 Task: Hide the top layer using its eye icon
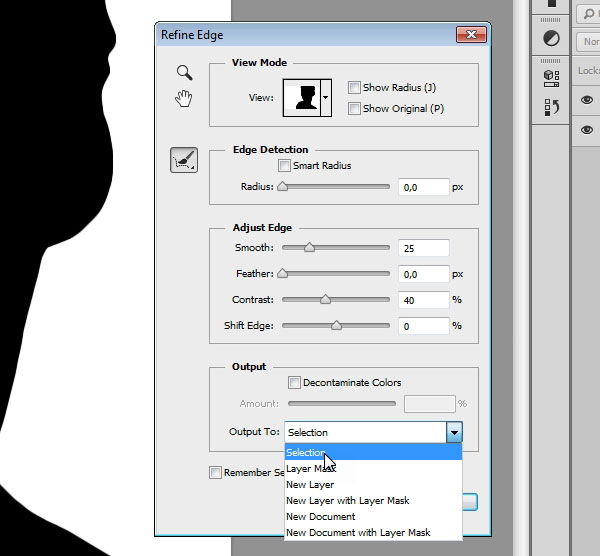click(x=587, y=102)
